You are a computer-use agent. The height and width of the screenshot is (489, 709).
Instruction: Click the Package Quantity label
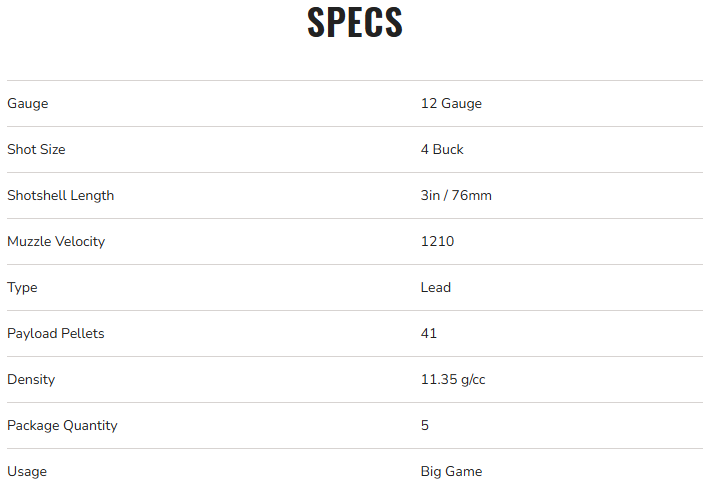coord(62,426)
